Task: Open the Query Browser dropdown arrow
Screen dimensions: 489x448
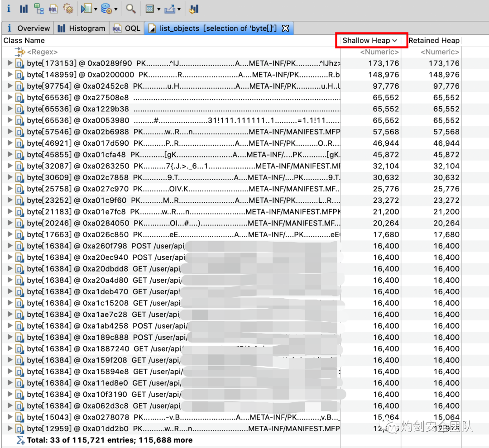Action: (x=116, y=10)
